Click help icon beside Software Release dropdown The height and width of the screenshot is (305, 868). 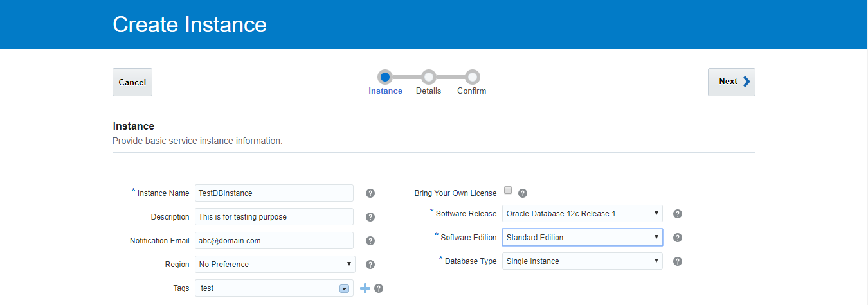tap(678, 214)
